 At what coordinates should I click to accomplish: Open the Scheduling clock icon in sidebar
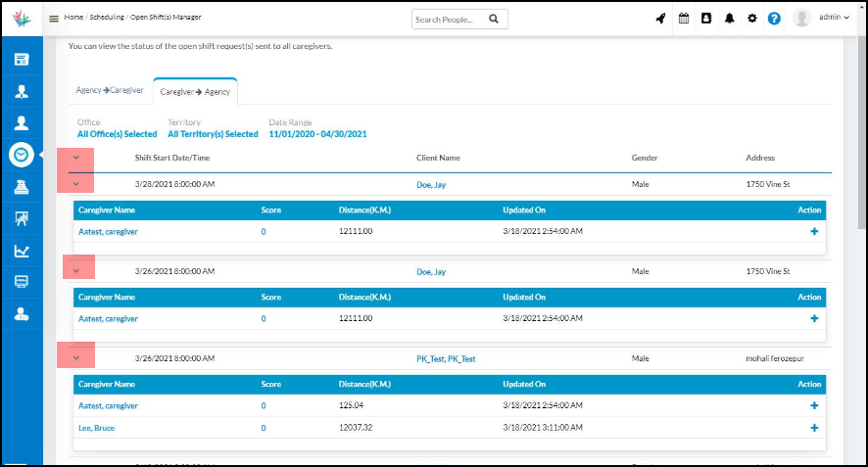(22, 155)
